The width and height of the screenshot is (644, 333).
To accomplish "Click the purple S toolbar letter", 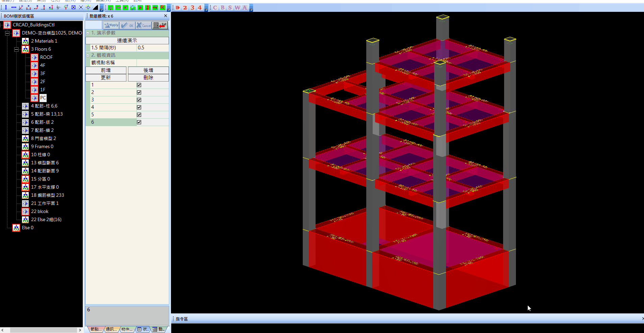I will [230, 7].
